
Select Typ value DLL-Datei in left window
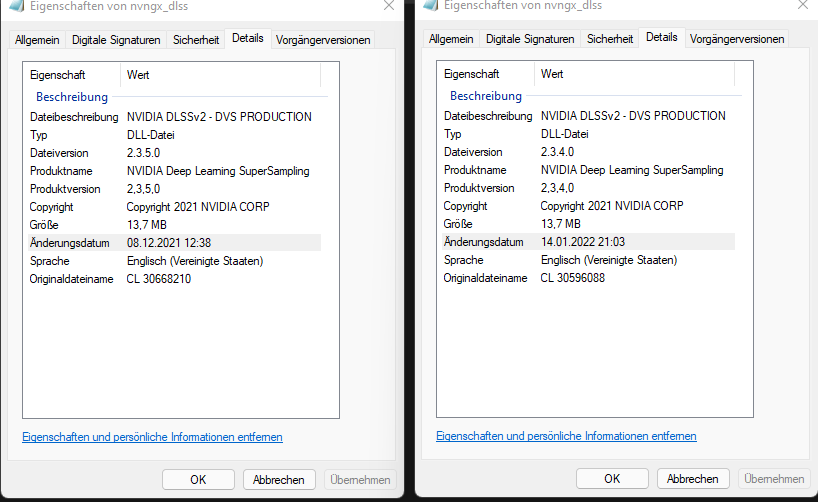pyautogui.click(x=151, y=135)
